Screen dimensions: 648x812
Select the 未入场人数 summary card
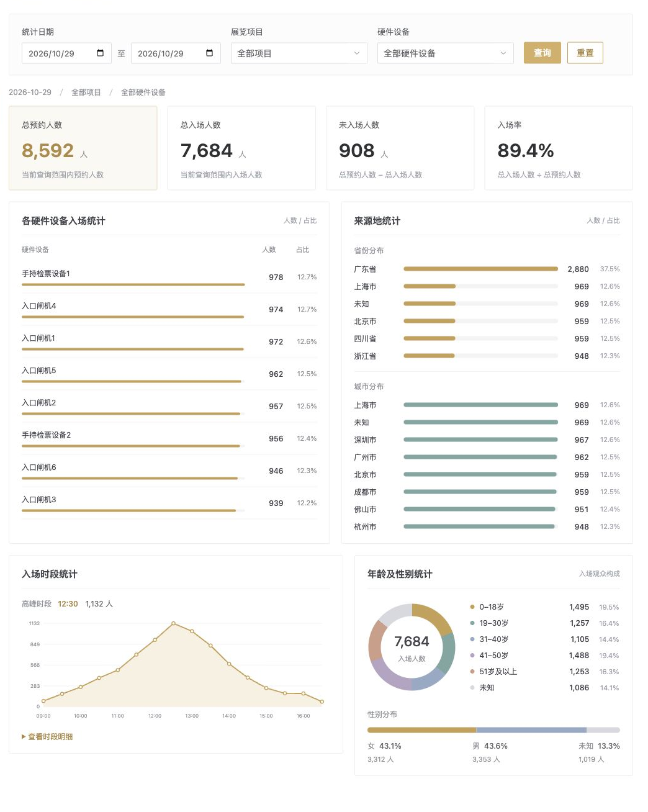click(400, 148)
